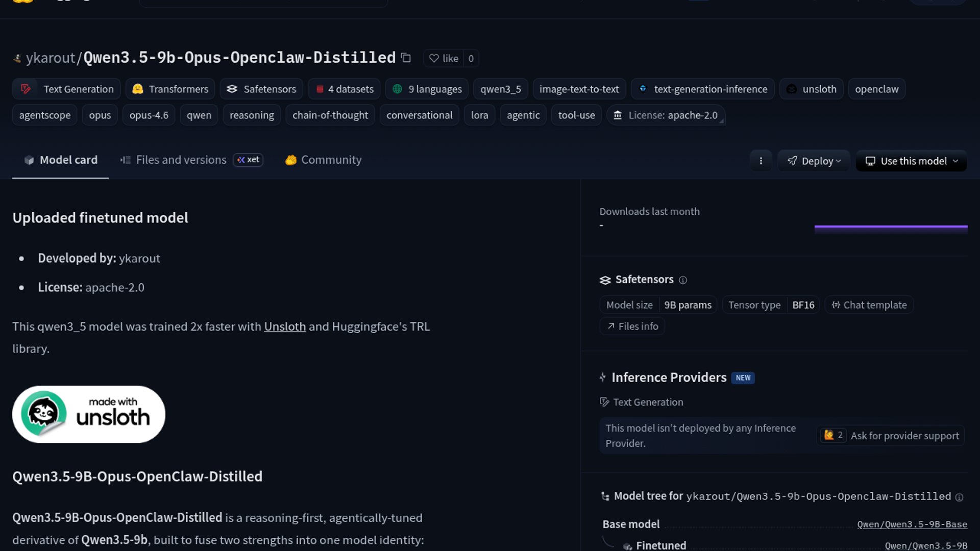Open the Files info link
This screenshot has height=551, width=980.
[x=632, y=327]
